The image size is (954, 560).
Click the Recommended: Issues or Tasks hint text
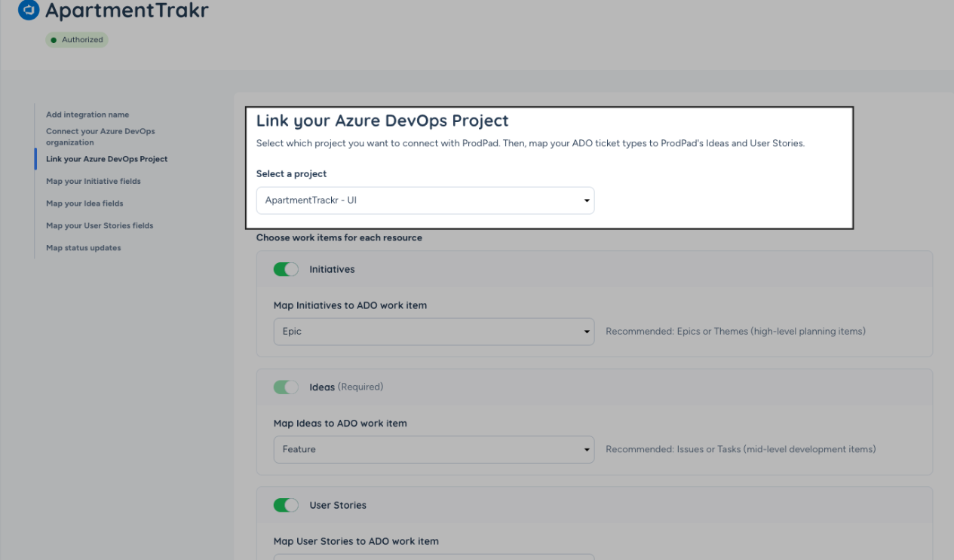(741, 449)
